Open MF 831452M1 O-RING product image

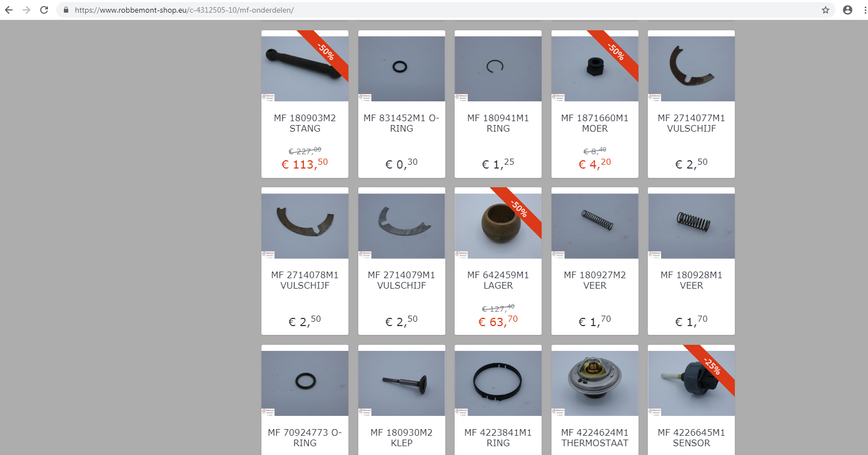pyautogui.click(x=401, y=69)
